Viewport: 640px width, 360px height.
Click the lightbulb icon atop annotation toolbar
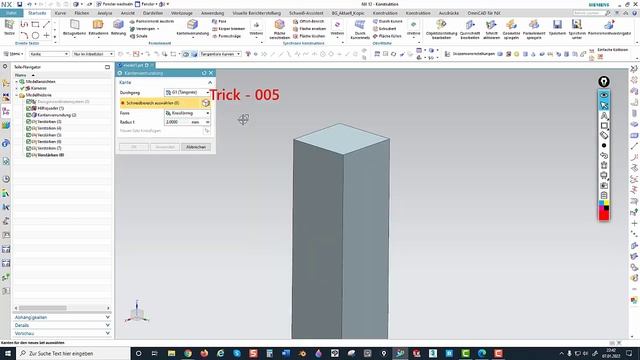pos(604,82)
